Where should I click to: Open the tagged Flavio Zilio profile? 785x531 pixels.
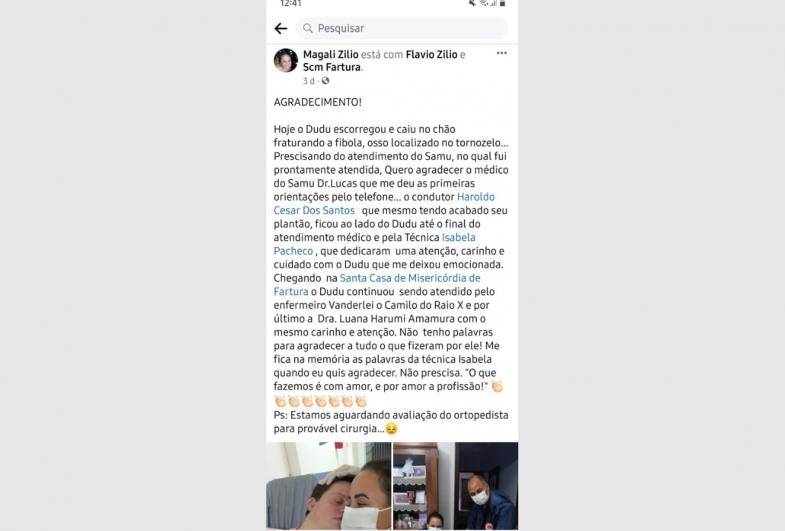pyautogui.click(x=432, y=55)
